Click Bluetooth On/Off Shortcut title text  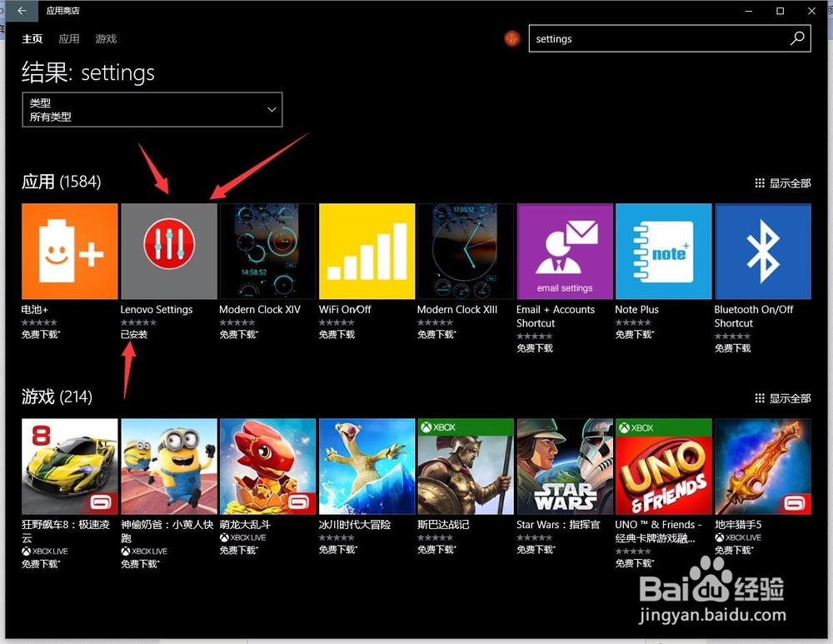tap(754, 316)
